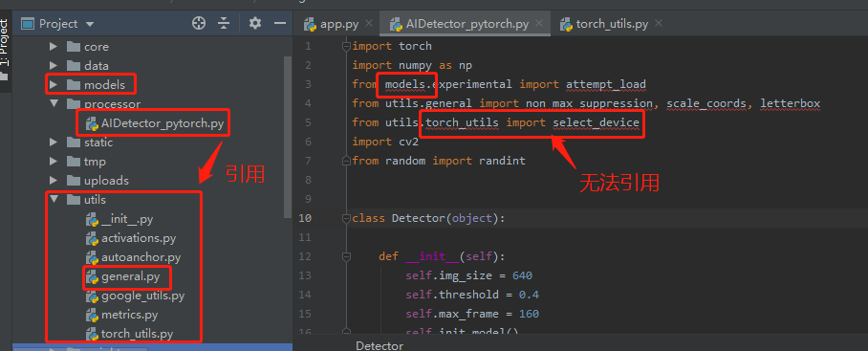Select the utils folder
Viewport: 868px width, 351px height.
click(x=95, y=200)
